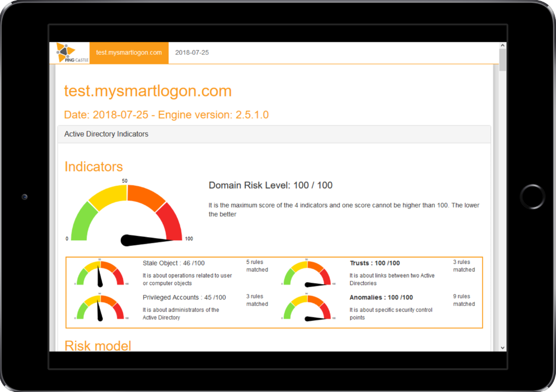Click the maximum score explanation text
556x392 pixels.
pyautogui.click(x=344, y=210)
